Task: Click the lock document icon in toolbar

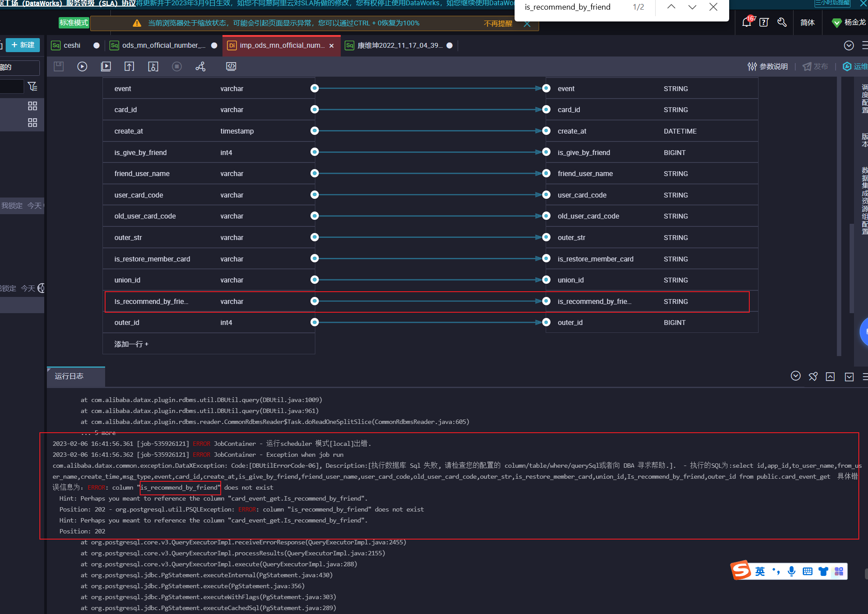Action: coord(153,67)
